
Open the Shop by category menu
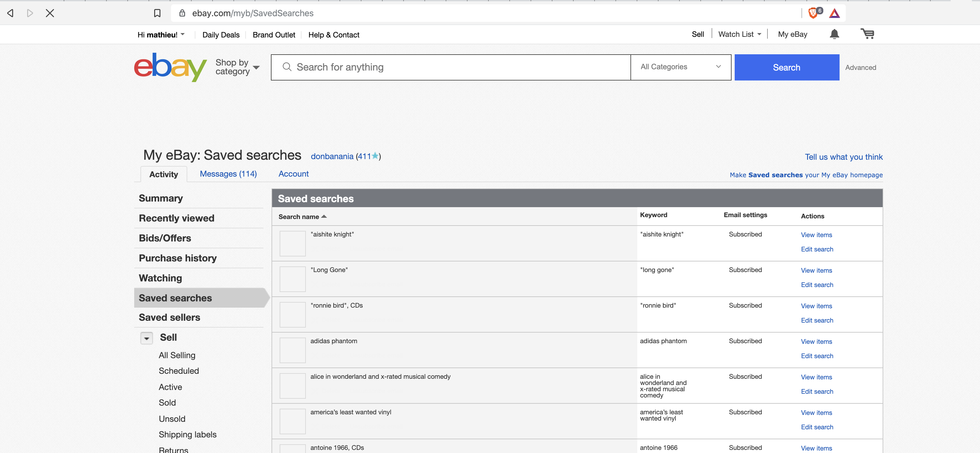coord(238,67)
